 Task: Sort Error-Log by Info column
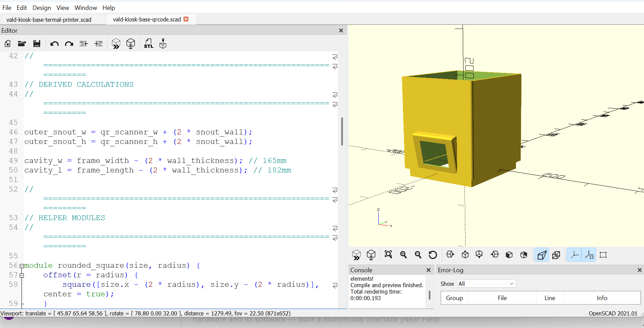(602, 298)
